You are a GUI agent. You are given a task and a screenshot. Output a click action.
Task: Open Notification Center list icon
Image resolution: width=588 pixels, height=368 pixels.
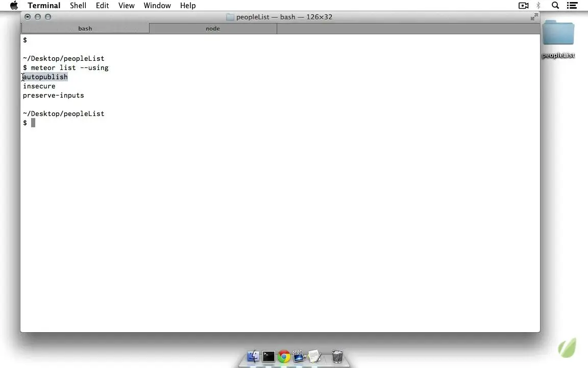coord(572,5)
